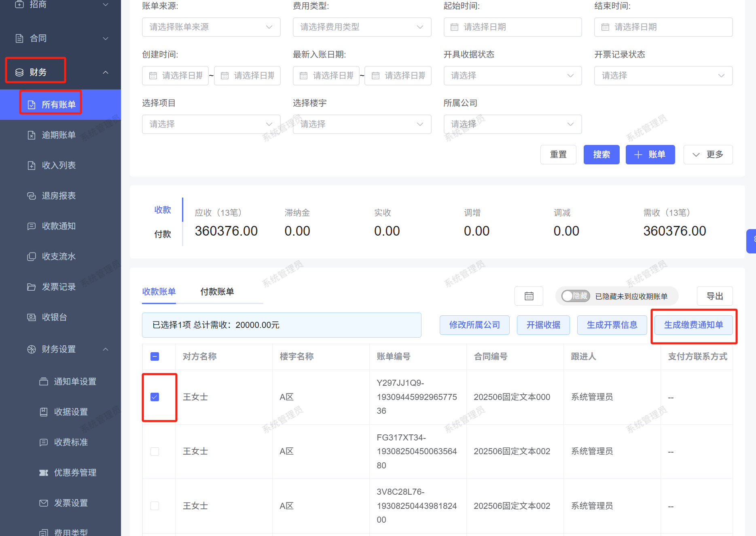Click the calendar icon button beside hide toggle

click(529, 296)
